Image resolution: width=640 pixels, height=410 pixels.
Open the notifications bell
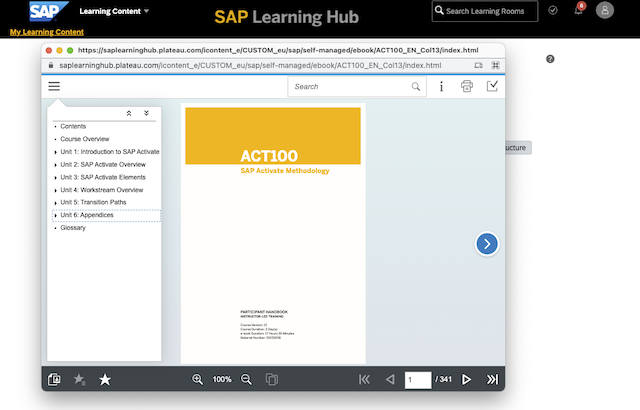pos(579,10)
